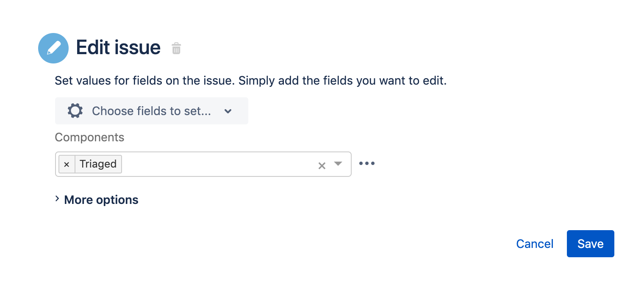Click inside the Components input field
This screenshot has height=286, width=644.
[x=216, y=164]
